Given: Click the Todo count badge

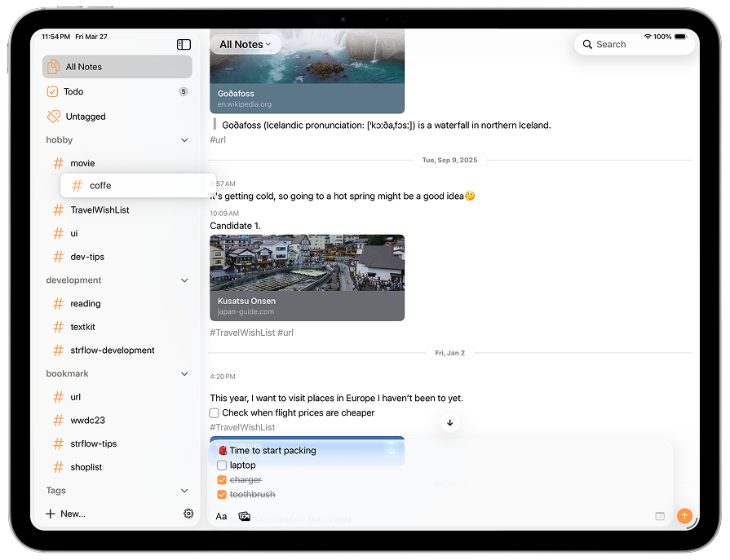Looking at the screenshot, I should (184, 91).
